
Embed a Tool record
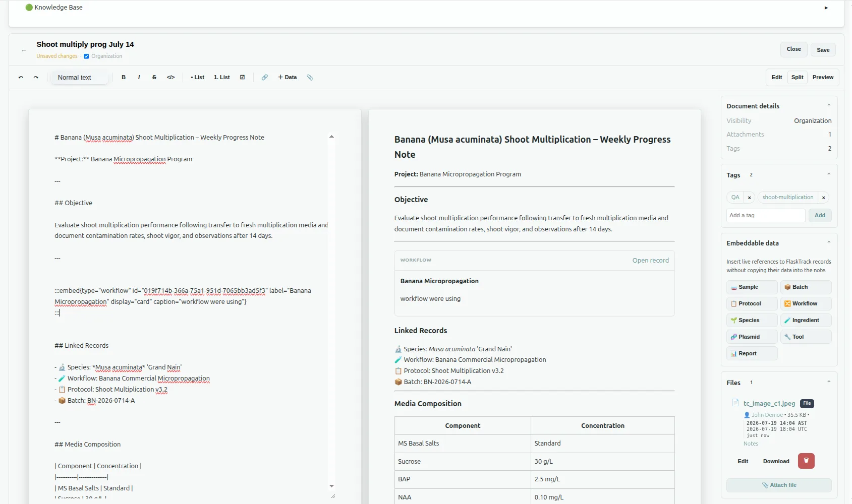(806, 337)
